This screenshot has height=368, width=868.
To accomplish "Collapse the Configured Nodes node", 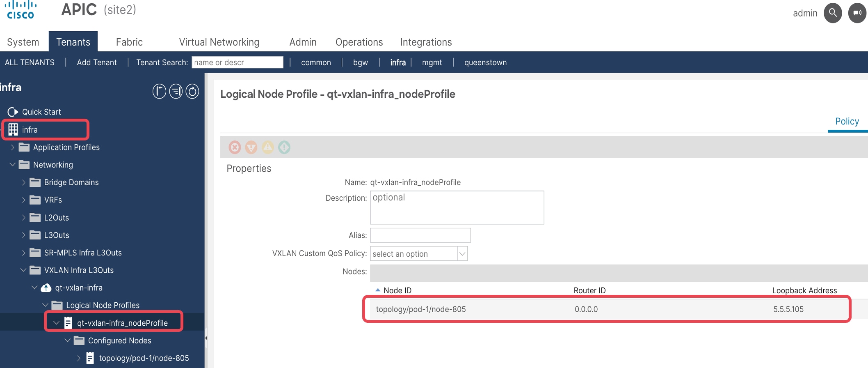I will click(x=68, y=340).
